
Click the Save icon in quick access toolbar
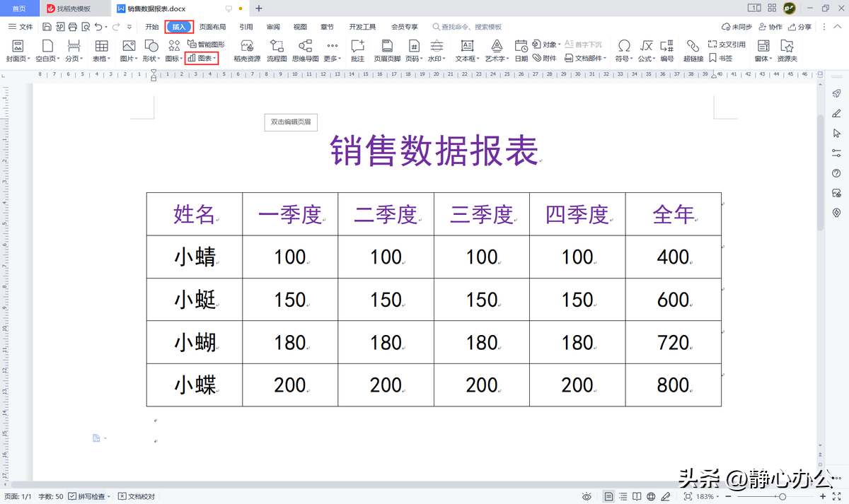pyautogui.click(x=46, y=27)
